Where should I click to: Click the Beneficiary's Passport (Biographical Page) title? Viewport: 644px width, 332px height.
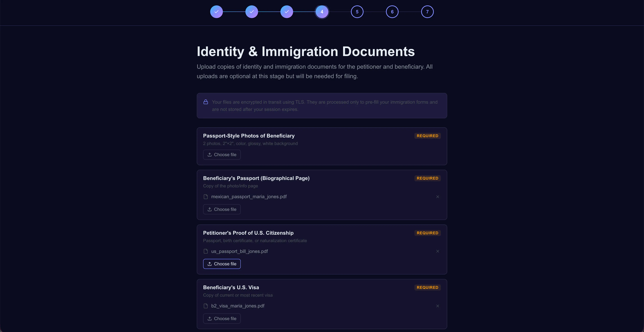pos(256,178)
